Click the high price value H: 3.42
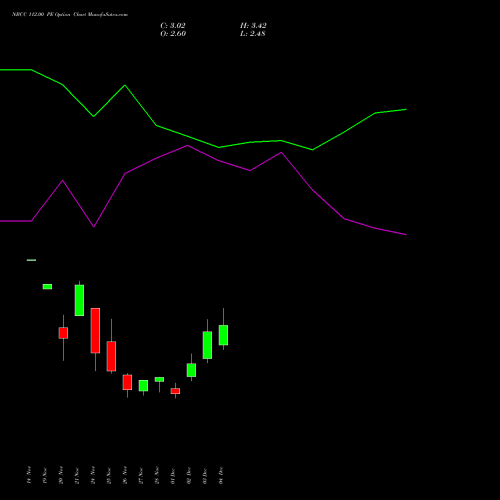This screenshot has width=500, height=500. point(253,26)
